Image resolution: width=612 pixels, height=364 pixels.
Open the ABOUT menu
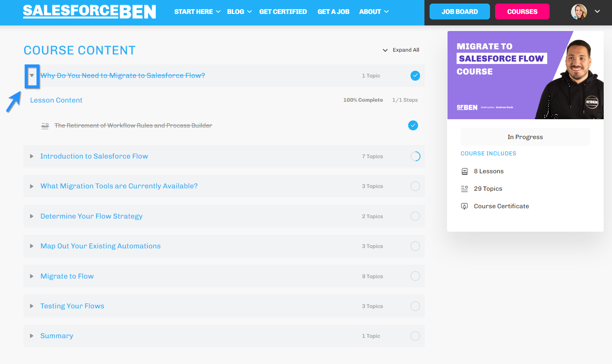[x=374, y=12]
